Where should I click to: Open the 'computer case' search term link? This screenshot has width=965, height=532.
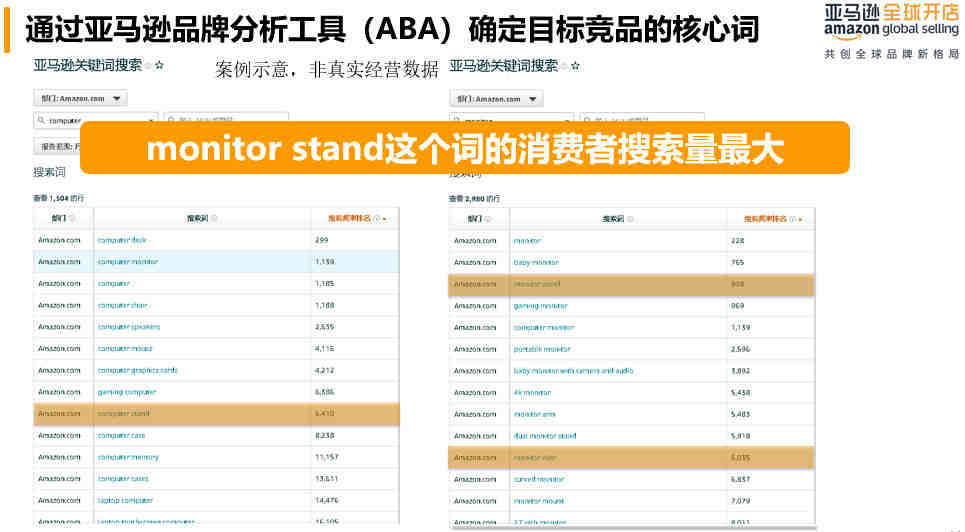point(121,435)
